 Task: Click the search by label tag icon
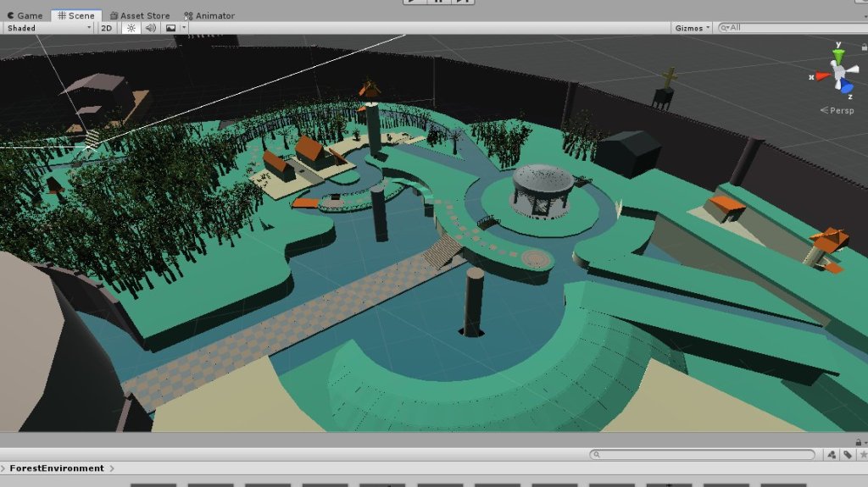click(x=847, y=455)
